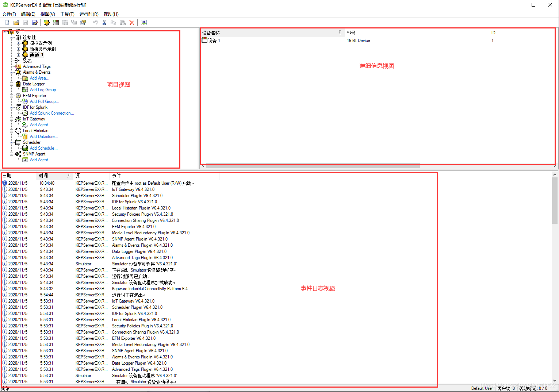Image resolution: width=559 pixels, height=392 pixels.
Task: Click the Paste clipboard toolbar icon
Action: point(123,23)
